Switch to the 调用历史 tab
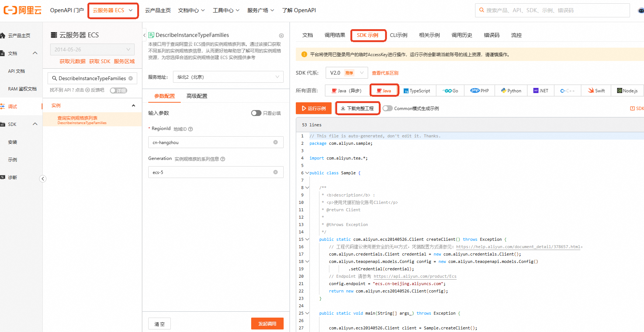644x332 pixels. pos(462,35)
